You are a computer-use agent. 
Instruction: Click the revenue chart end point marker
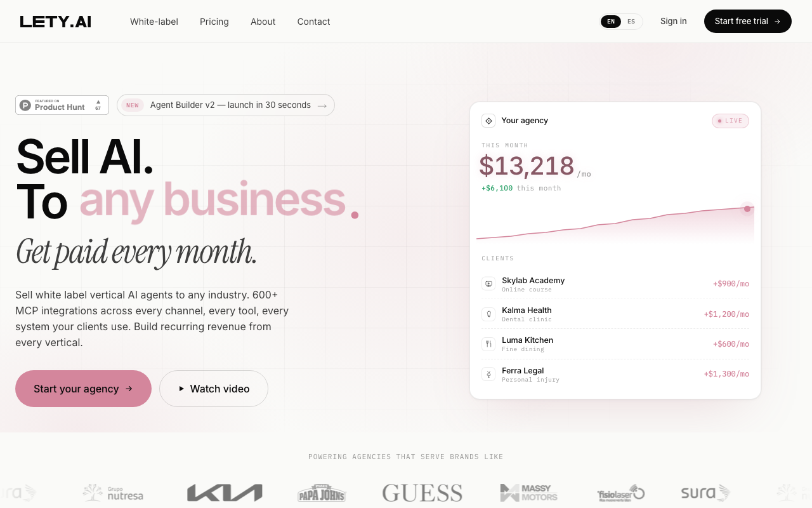click(747, 209)
